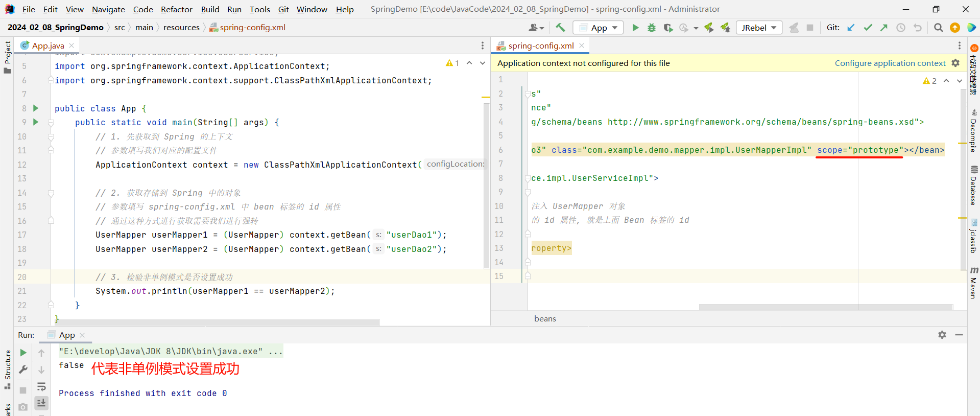Run with JRebel rocket icon

[x=709, y=28]
